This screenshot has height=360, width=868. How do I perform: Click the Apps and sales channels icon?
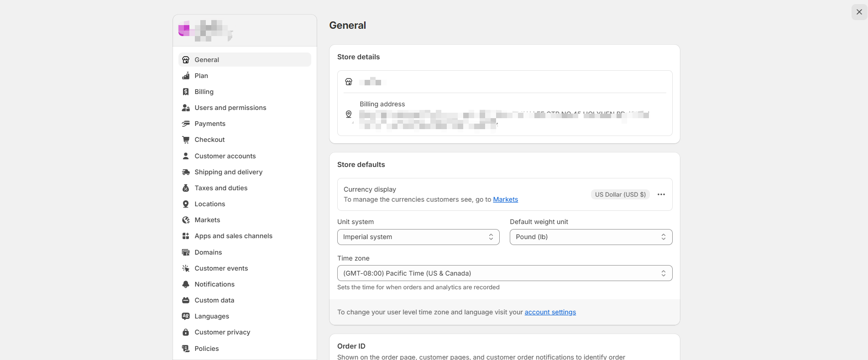click(186, 236)
